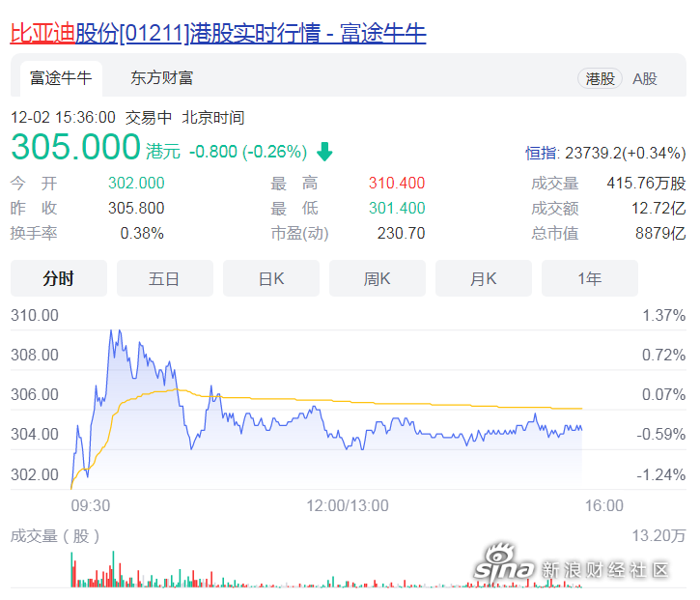Show the 月K monthly candlestick chart
700x600 pixels.
click(x=484, y=278)
